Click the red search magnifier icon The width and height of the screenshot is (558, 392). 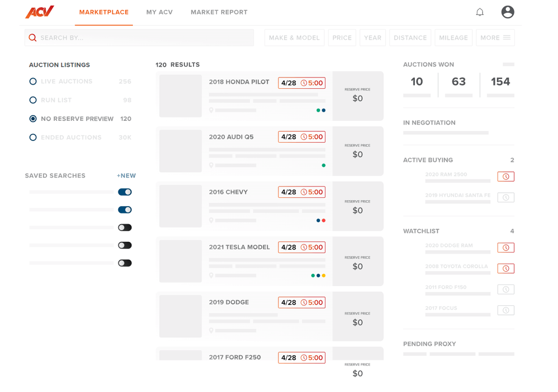click(33, 38)
